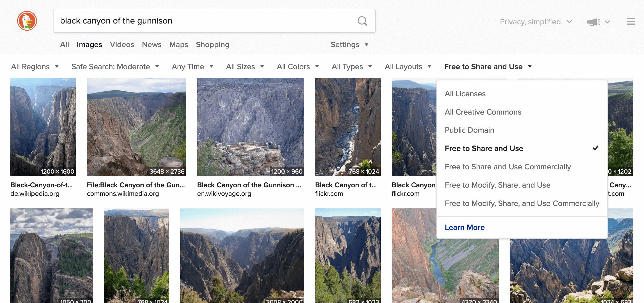Click the Learn More link
Image resolution: width=644 pixels, height=303 pixels.
pyautogui.click(x=465, y=228)
